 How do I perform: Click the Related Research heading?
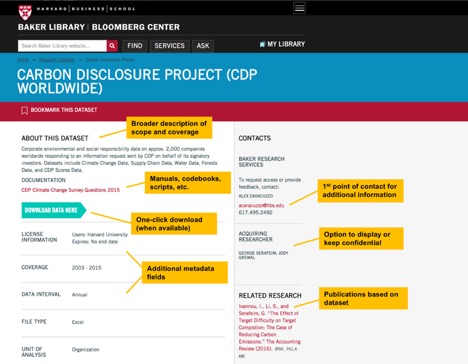point(270,295)
